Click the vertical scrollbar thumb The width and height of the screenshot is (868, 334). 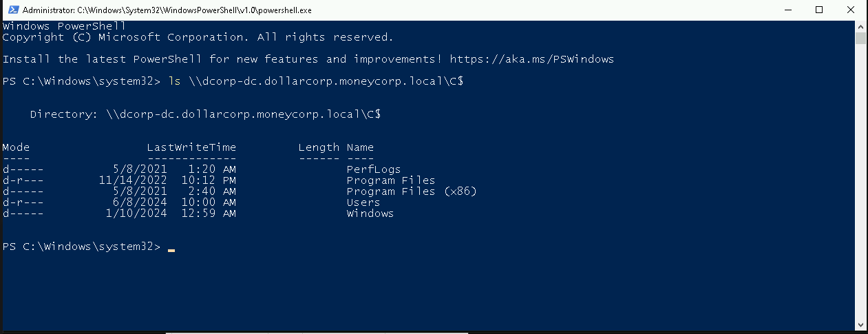coord(861,38)
